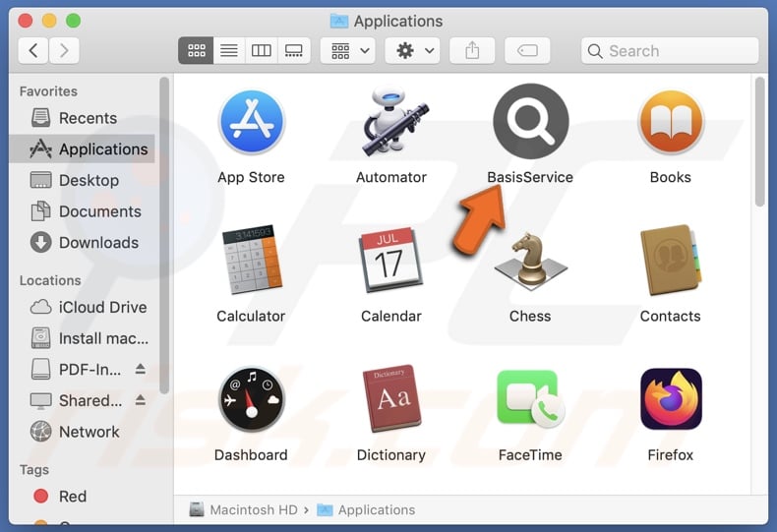Click the sidebar vertical scrollbar
The image size is (777, 532).
pos(164,236)
